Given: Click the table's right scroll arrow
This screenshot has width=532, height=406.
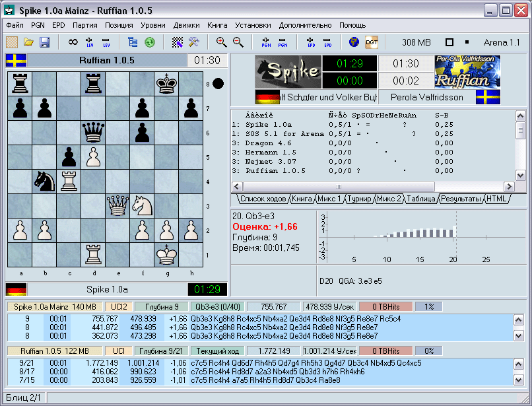Looking at the screenshot, I should click(x=509, y=187).
